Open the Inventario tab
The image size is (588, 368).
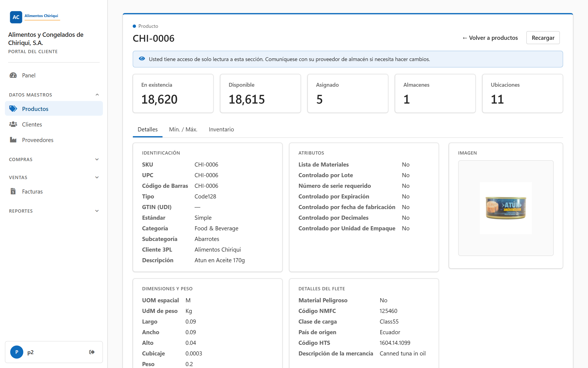(x=221, y=129)
